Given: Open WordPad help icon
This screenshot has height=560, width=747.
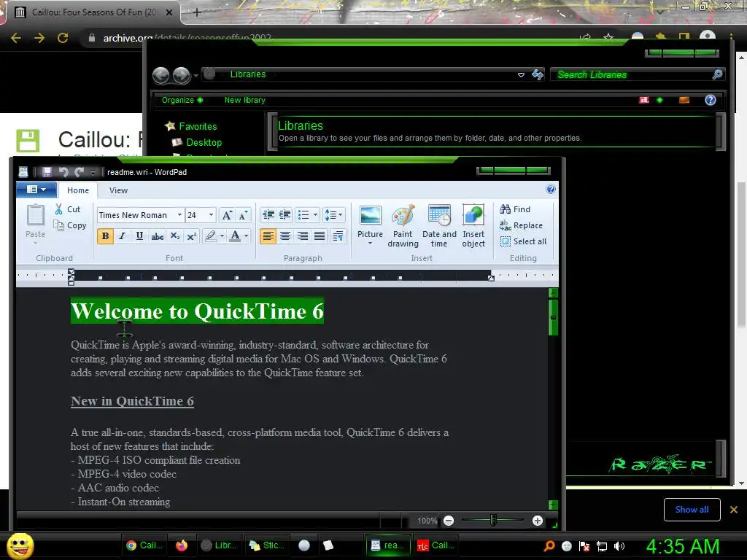Looking at the screenshot, I should (551, 189).
